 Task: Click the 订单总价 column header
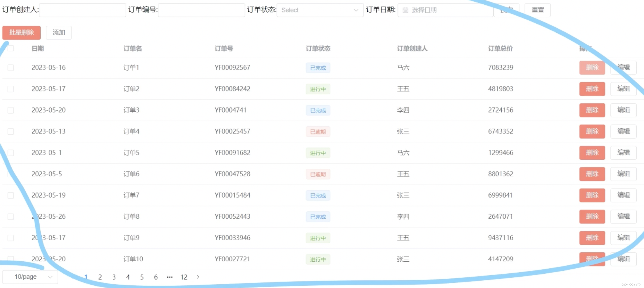coord(500,49)
